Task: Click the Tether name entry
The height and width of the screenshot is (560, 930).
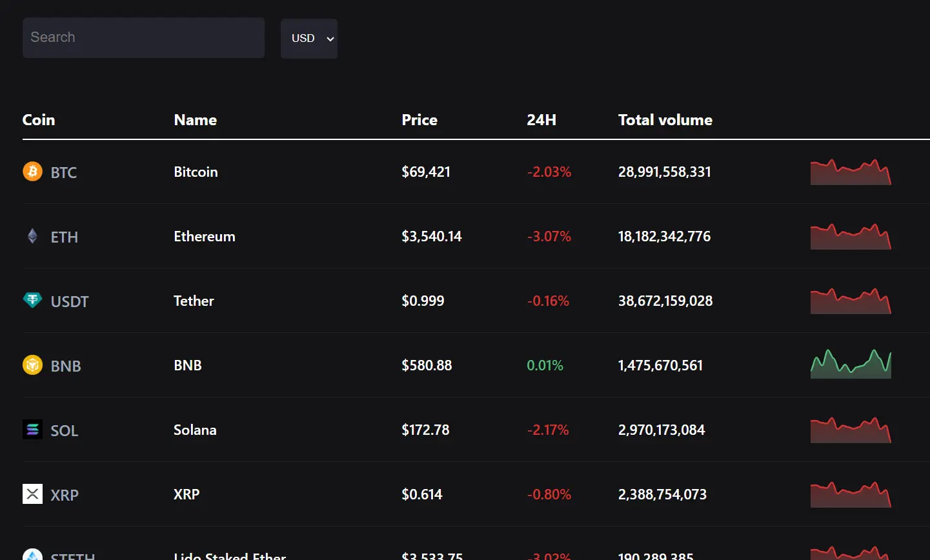Action: [x=193, y=301]
